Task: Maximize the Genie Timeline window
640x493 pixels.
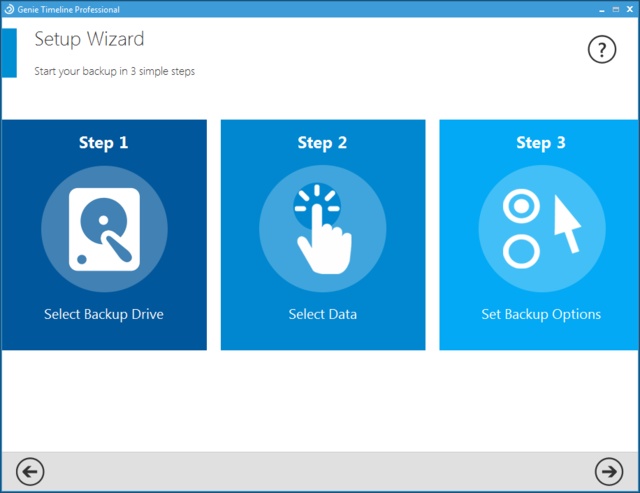Action: pos(613,9)
